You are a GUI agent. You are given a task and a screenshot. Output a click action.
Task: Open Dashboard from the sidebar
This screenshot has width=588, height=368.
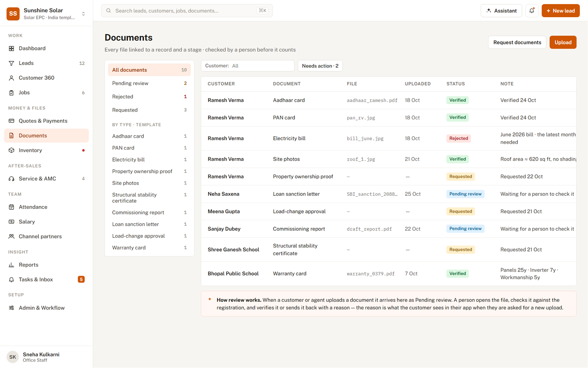click(46, 48)
